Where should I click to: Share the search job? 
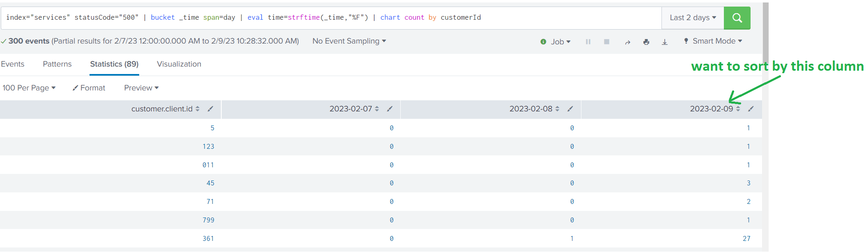(627, 42)
